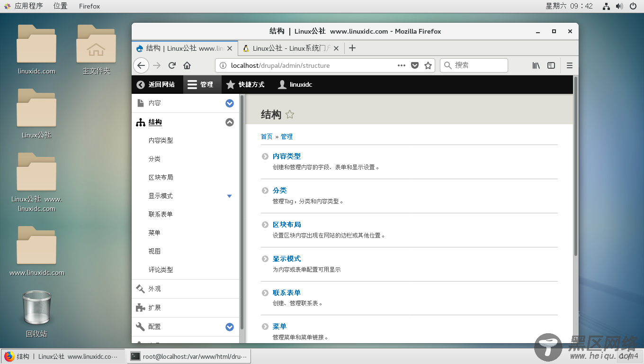Save page to Pocket icon

point(415,65)
